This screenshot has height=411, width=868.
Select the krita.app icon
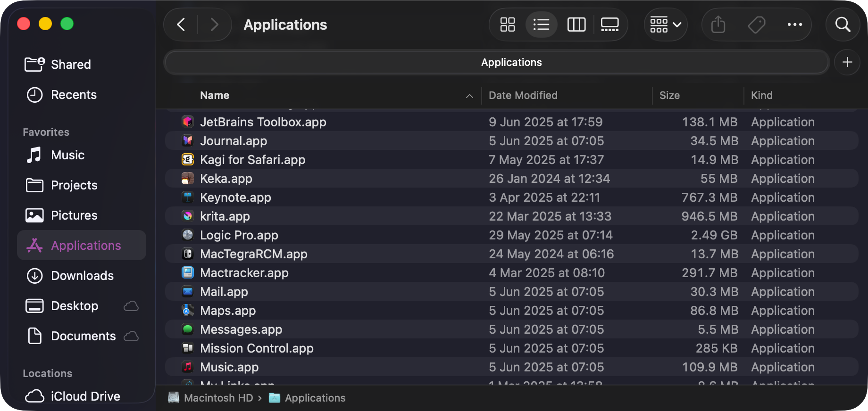coord(188,216)
